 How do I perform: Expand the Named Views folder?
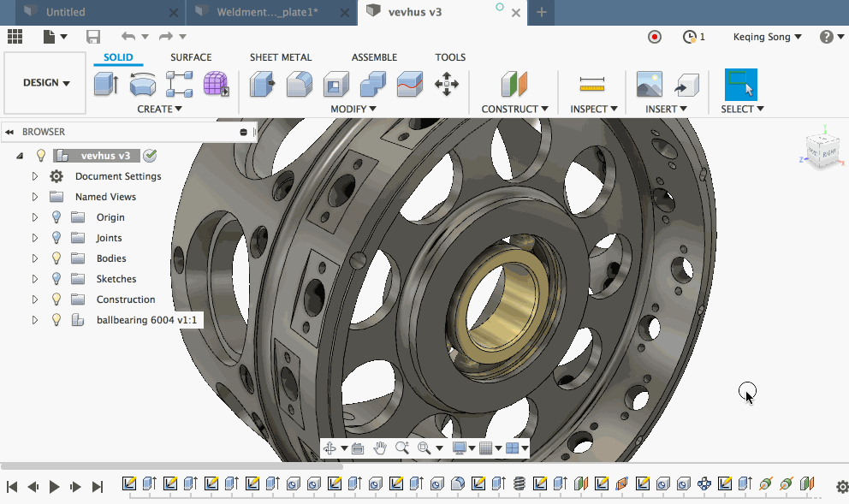pos(35,197)
